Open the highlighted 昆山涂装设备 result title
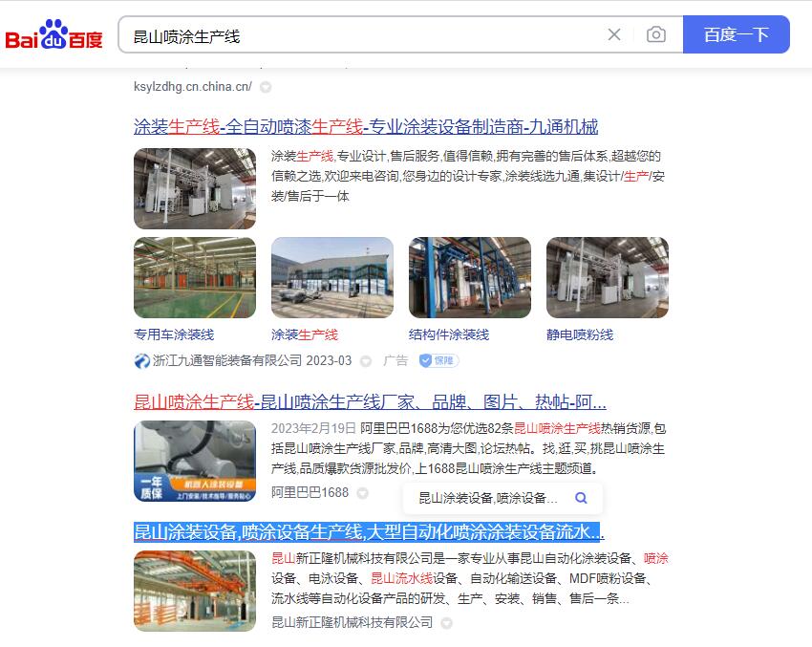 [x=369, y=531]
